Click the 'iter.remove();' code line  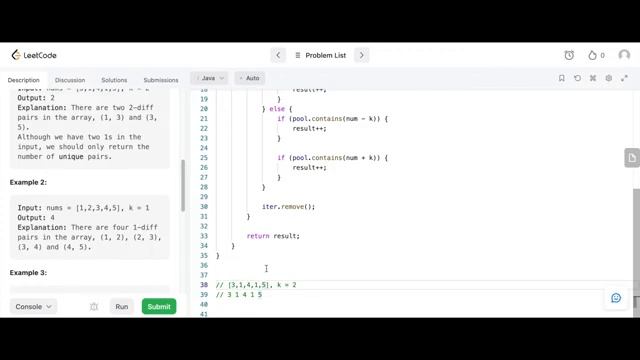click(x=289, y=207)
